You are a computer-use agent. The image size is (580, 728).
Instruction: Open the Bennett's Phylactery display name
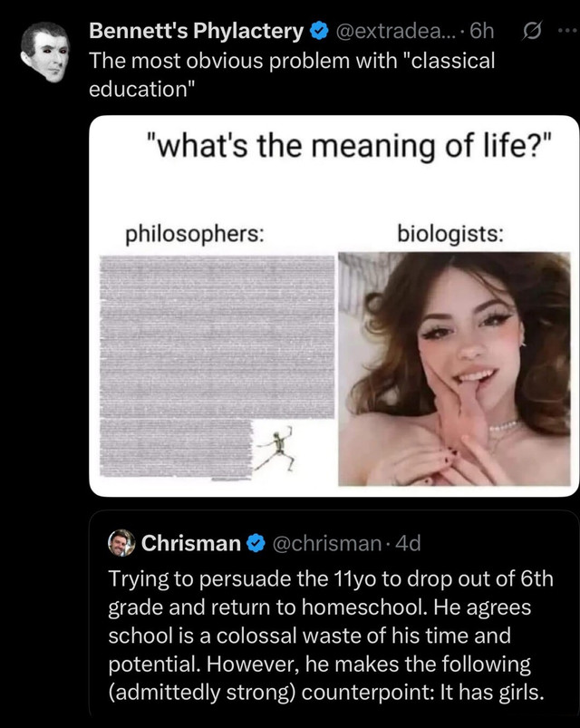pyautogui.click(x=197, y=31)
